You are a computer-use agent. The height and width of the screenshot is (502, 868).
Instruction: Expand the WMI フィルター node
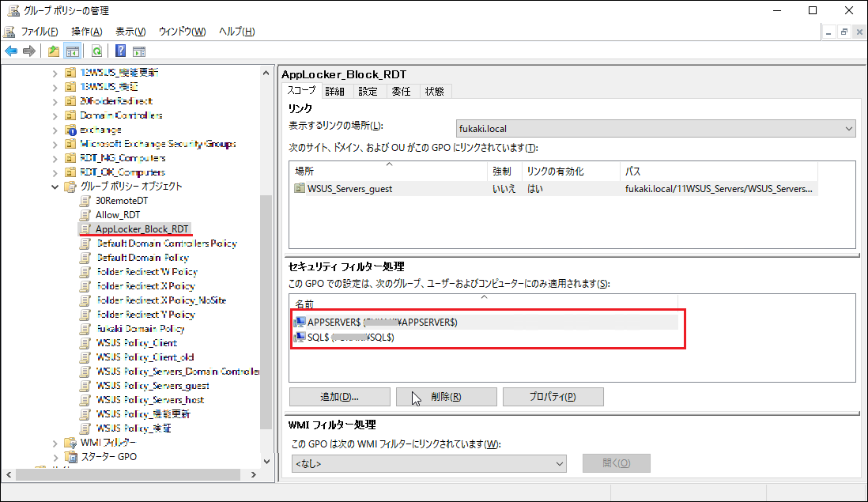point(55,443)
